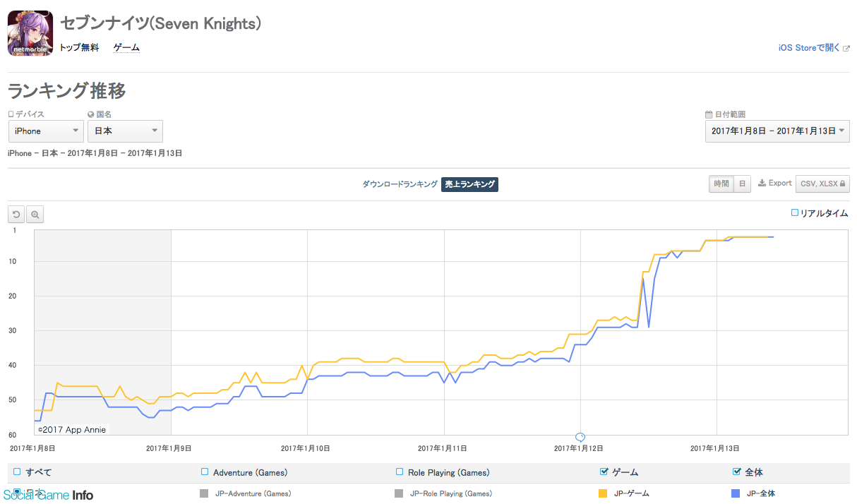The width and height of the screenshot is (857, 504).
Task: Click the 2017年1月10日 x-axis label
Action: tap(306, 448)
